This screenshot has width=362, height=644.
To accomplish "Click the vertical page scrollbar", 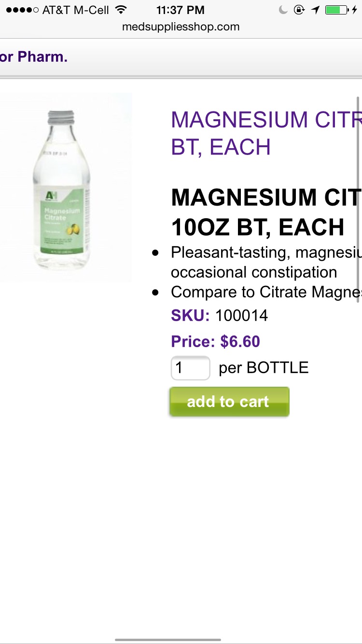I will click(x=358, y=199).
